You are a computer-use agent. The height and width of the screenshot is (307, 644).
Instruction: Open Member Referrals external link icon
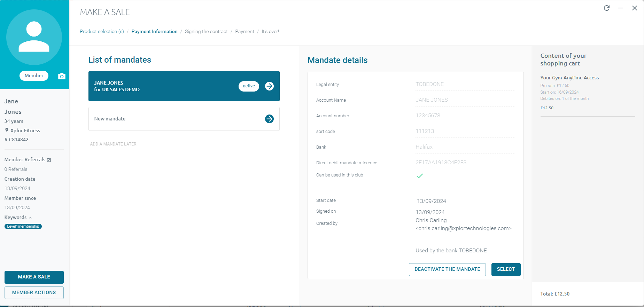point(49,160)
